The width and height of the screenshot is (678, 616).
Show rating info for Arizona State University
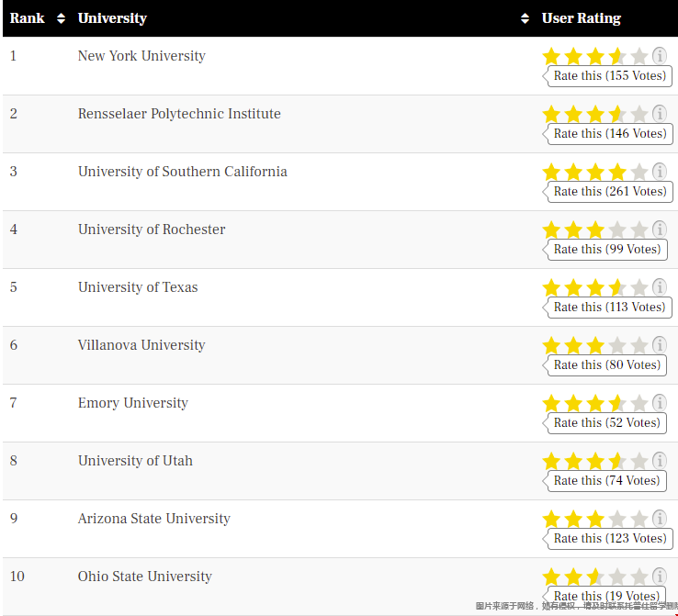659,519
